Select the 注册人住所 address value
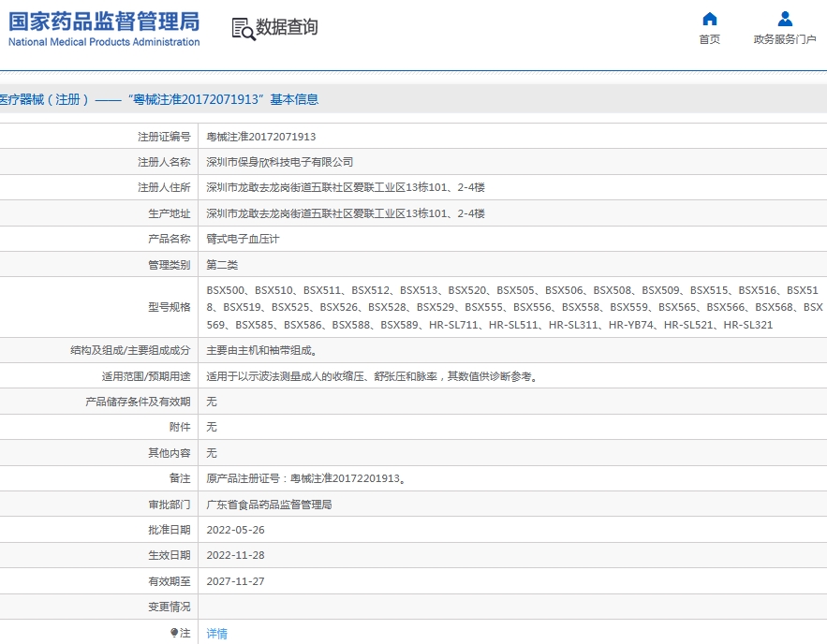Screen dimensions: 827x644 [x=346, y=187]
